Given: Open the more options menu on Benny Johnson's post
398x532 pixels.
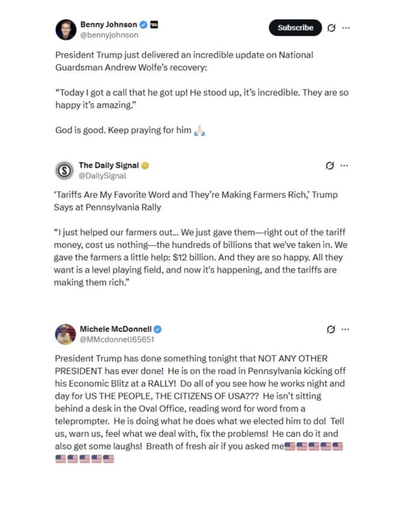Looking at the screenshot, I should 346,28.
